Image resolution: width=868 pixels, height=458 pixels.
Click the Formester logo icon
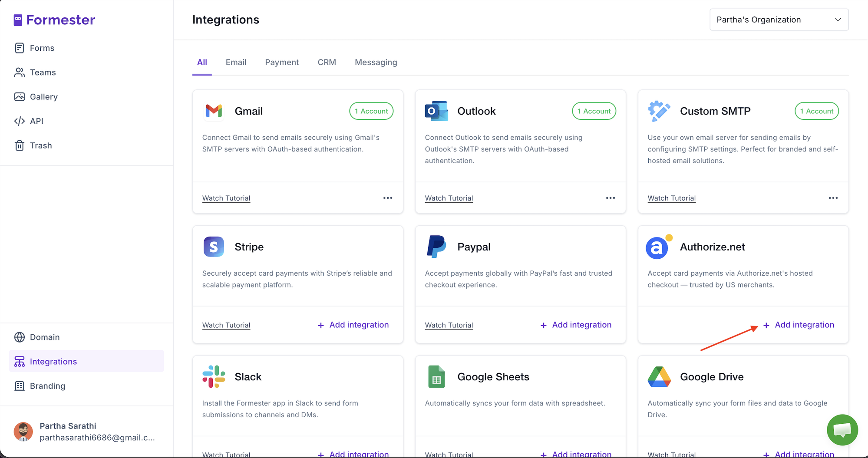[x=18, y=20]
